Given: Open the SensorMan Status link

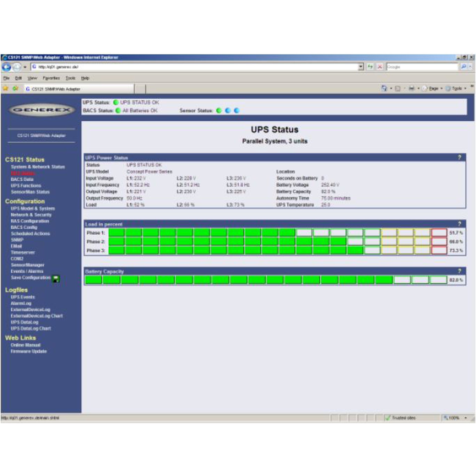Looking at the screenshot, I should point(30,192).
